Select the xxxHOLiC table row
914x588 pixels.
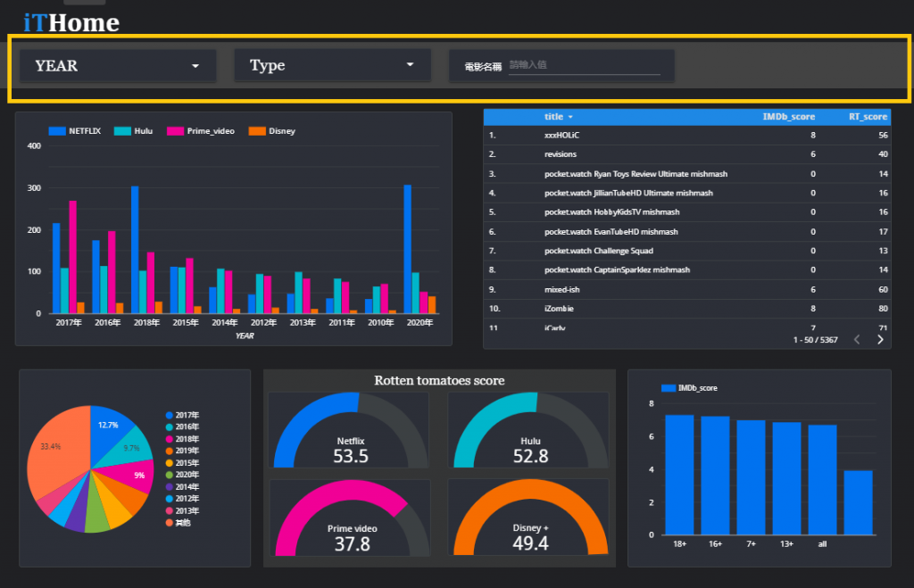(x=686, y=136)
